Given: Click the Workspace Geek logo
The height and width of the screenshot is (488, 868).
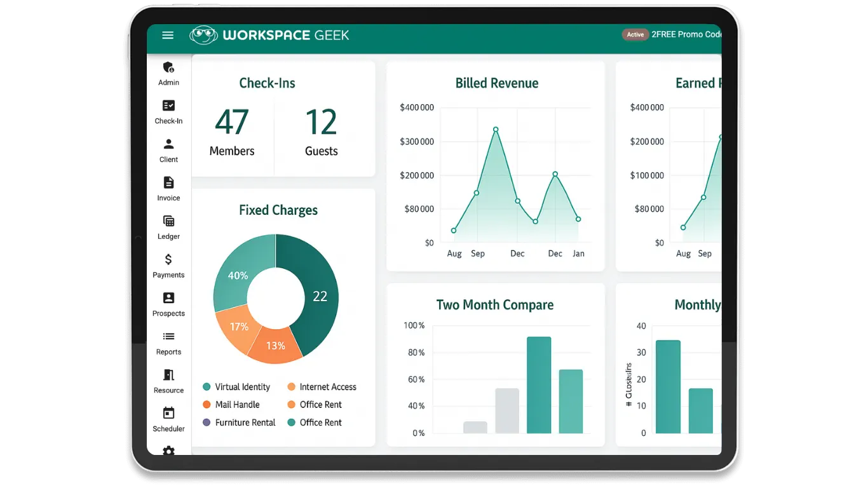Looking at the screenshot, I should pyautogui.click(x=269, y=35).
